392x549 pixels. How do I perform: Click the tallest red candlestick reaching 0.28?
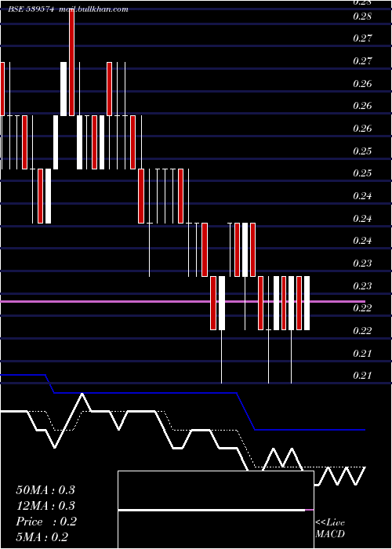[x=72, y=62]
